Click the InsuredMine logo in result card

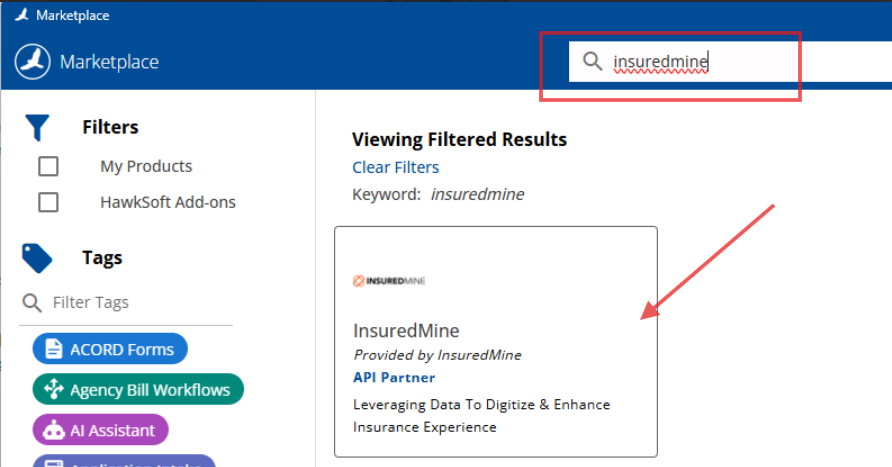389,280
